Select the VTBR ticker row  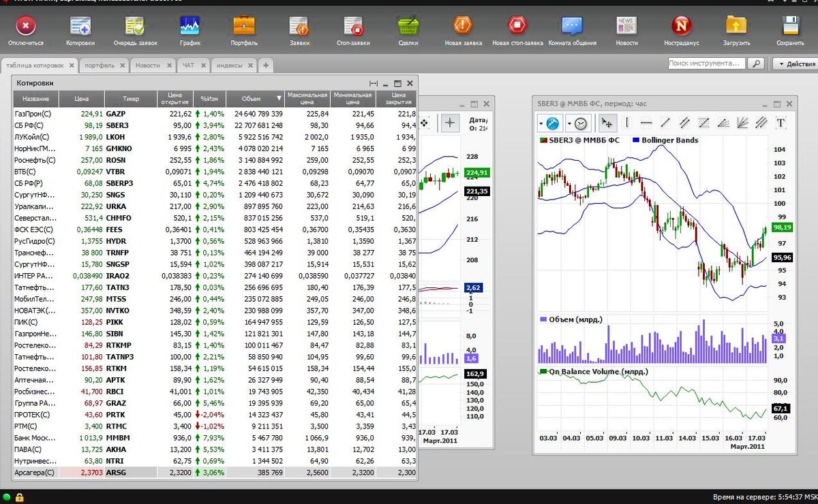pos(215,172)
